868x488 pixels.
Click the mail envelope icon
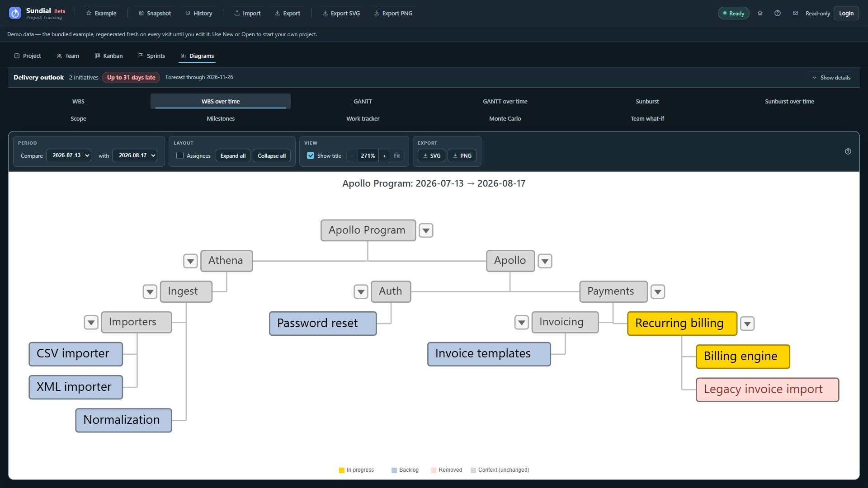pos(795,13)
